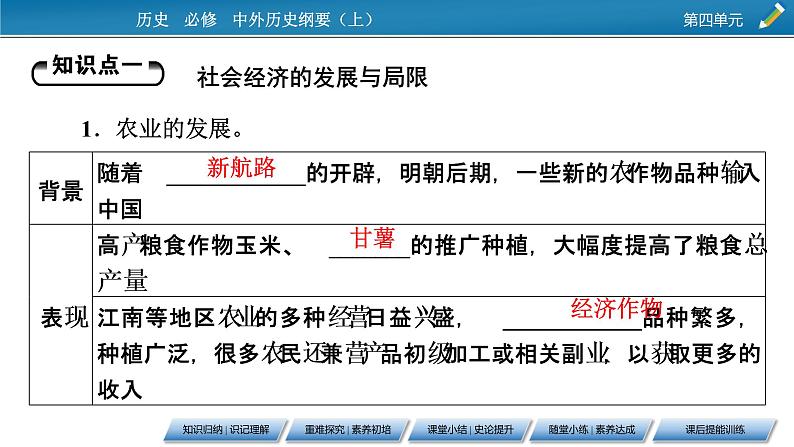Select the red answer 经济作物
This screenshot has width=794, height=447.
pyautogui.click(x=616, y=308)
